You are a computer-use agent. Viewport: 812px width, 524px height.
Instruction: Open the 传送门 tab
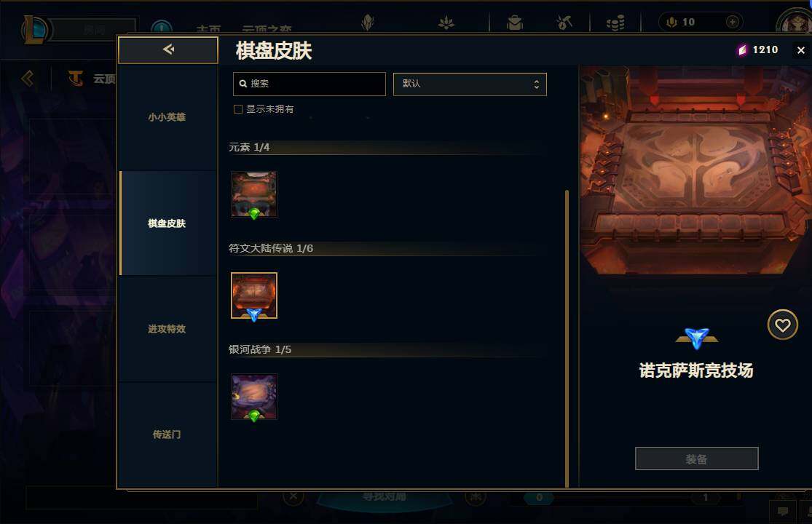point(167,434)
